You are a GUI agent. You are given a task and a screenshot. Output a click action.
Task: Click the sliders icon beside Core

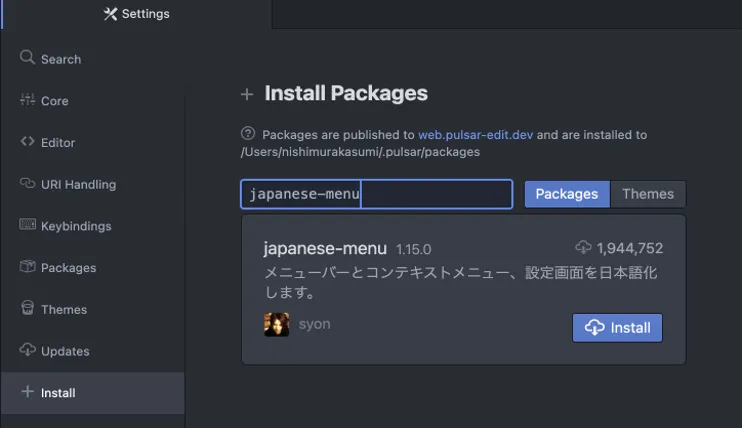point(27,99)
